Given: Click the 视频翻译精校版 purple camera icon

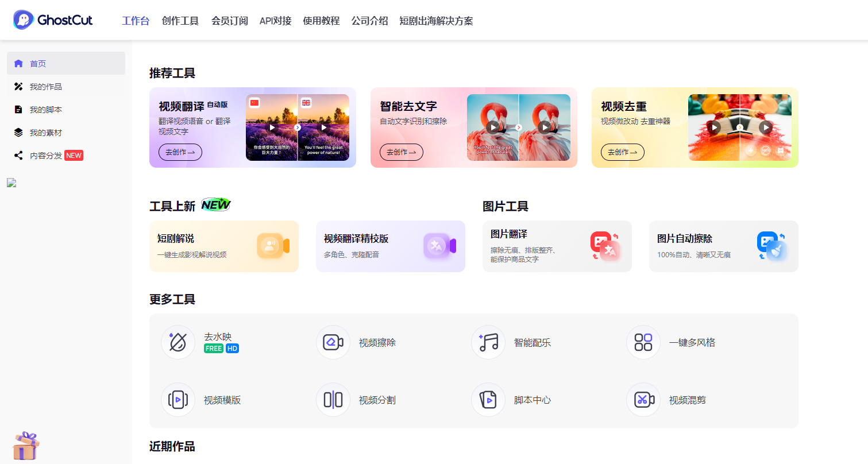Looking at the screenshot, I should click(439, 246).
